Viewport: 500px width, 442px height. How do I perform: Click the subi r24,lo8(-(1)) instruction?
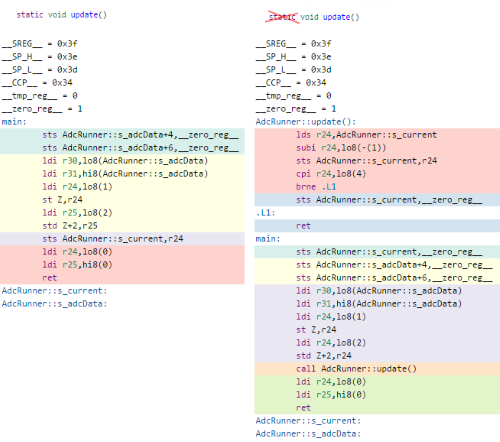[x=377, y=148]
